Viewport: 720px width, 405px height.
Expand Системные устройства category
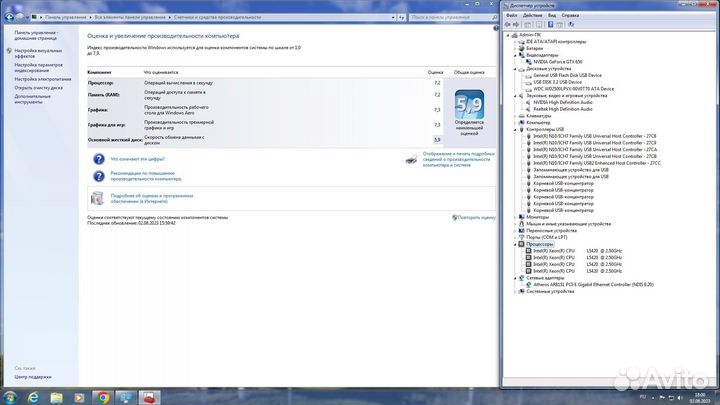515,292
